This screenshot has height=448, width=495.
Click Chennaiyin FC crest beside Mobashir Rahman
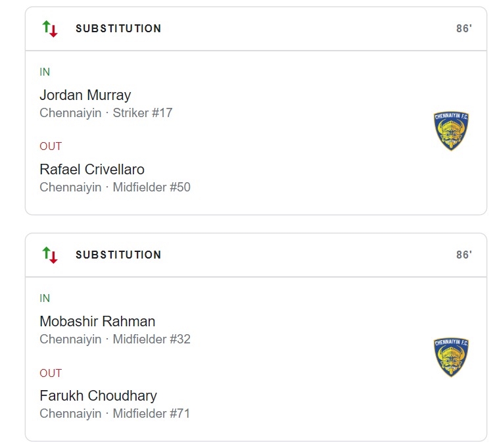451,357
